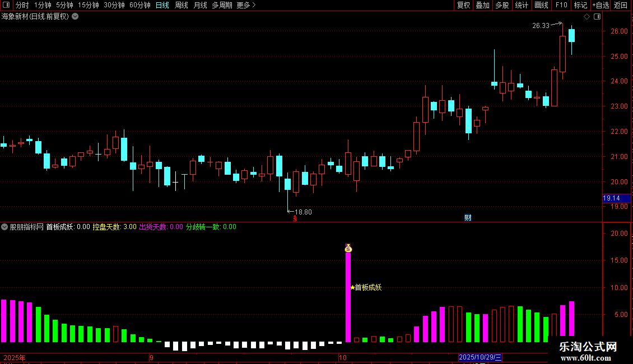The image size is (633, 364).
Task: Click the 2025/10/29/三 date marker
Action: pyautogui.click(x=480, y=357)
